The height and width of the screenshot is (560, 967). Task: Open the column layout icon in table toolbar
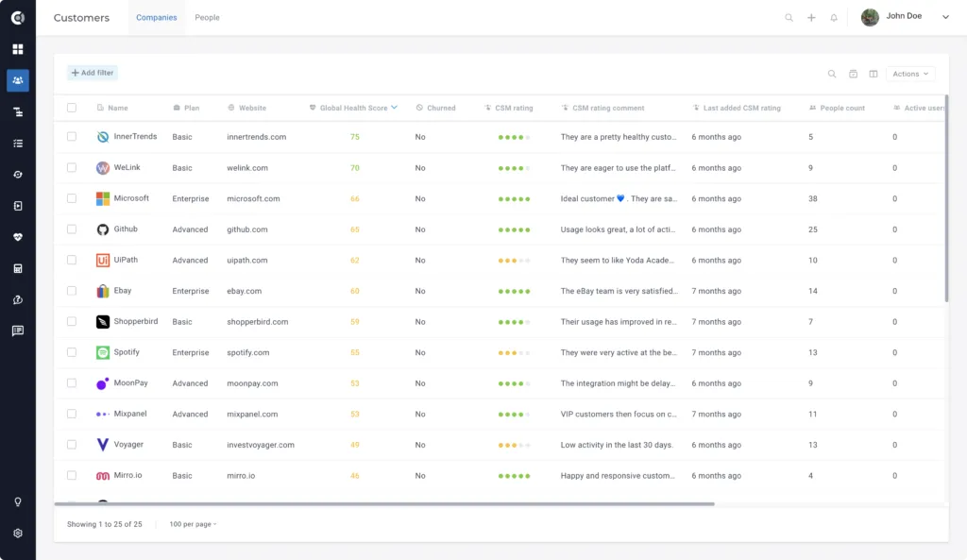coord(874,74)
